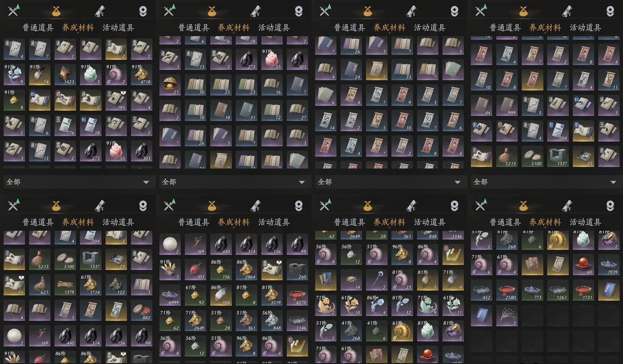Click the red tray item numbered 4270

click(297, 295)
